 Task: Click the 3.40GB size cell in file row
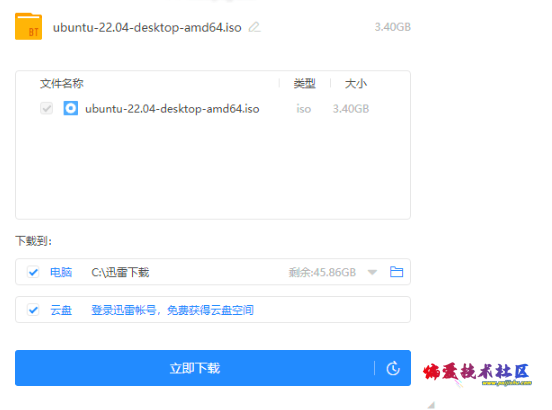tap(351, 109)
